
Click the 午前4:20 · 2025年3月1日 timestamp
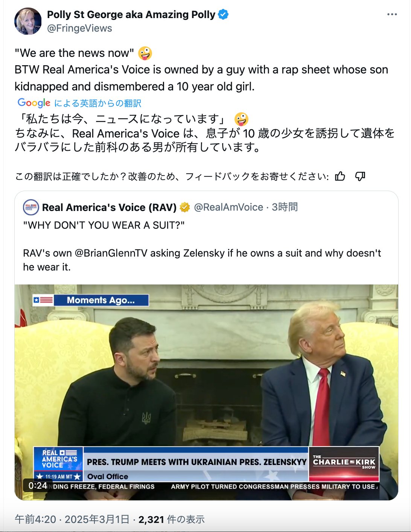tap(72, 520)
